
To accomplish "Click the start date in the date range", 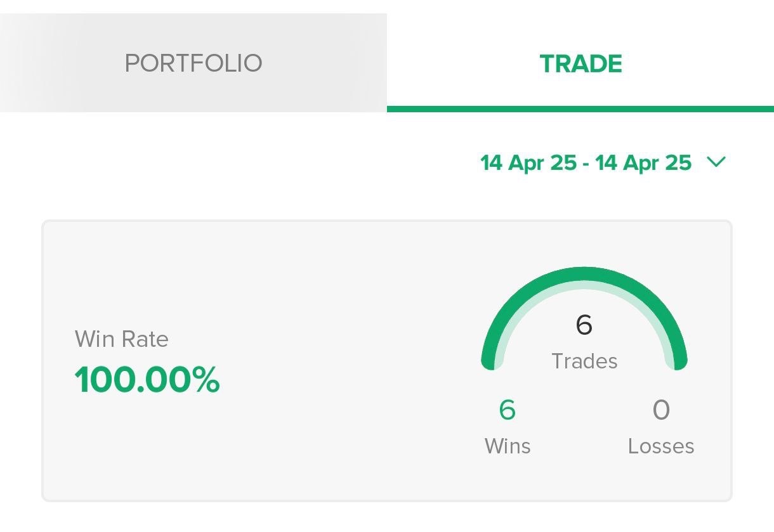I will (528, 163).
